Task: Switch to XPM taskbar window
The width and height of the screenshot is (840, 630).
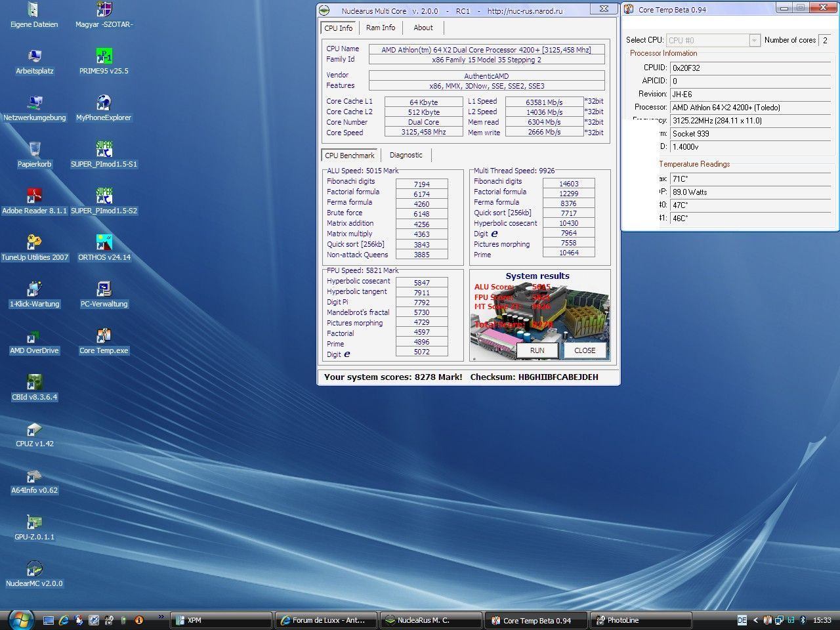Action: pos(221,620)
